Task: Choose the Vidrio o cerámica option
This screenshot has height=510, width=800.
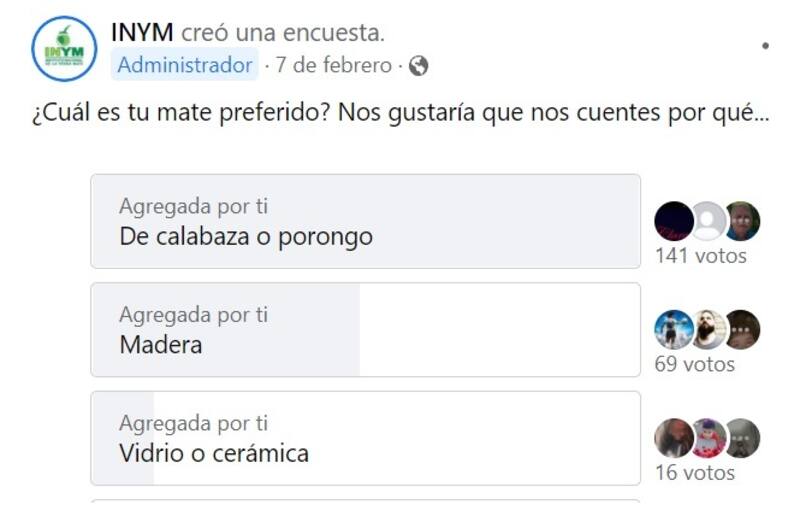Action: pos(365,438)
